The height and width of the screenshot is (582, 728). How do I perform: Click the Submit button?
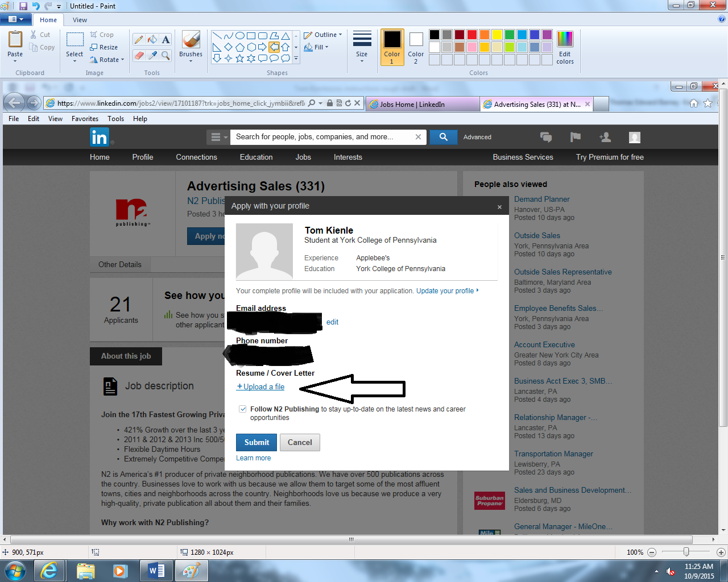(x=257, y=442)
